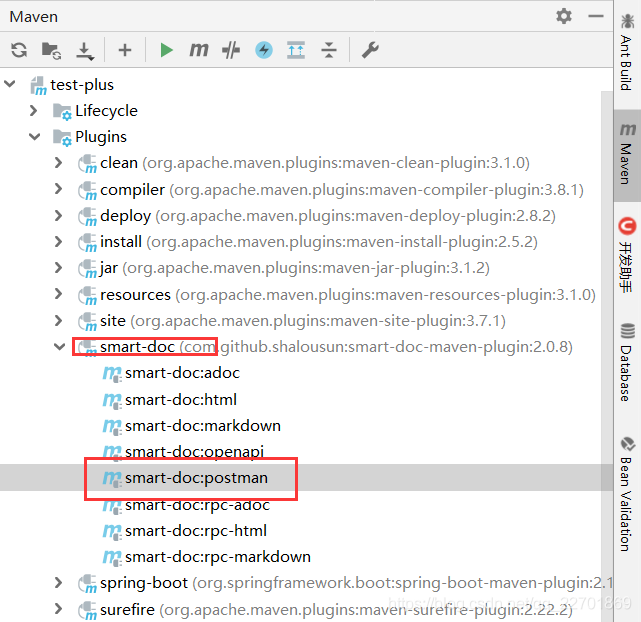Open Maven panel gear options
This screenshot has width=641, height=622.
coord(564,16)
